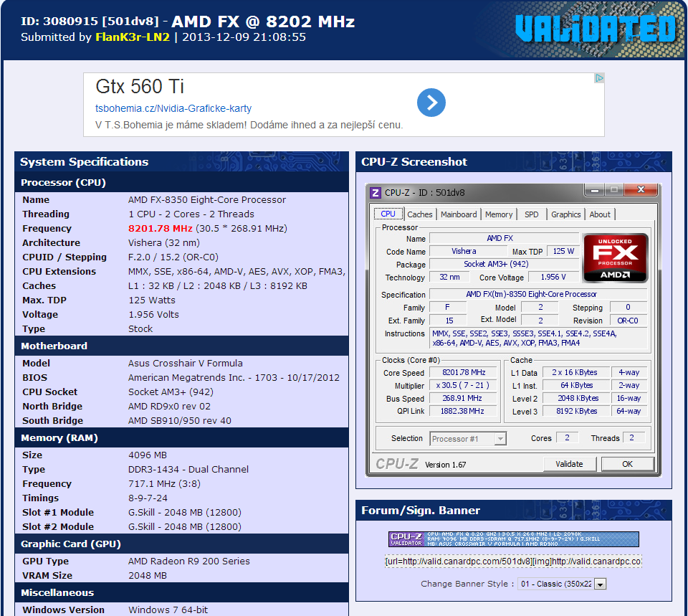Open the Processor #1 selection dropdown
Screen dimensions: 688x616
point(468,439)
